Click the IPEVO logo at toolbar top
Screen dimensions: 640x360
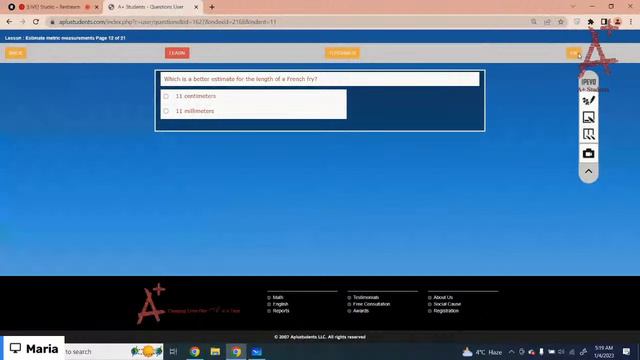tap(588, 82)
